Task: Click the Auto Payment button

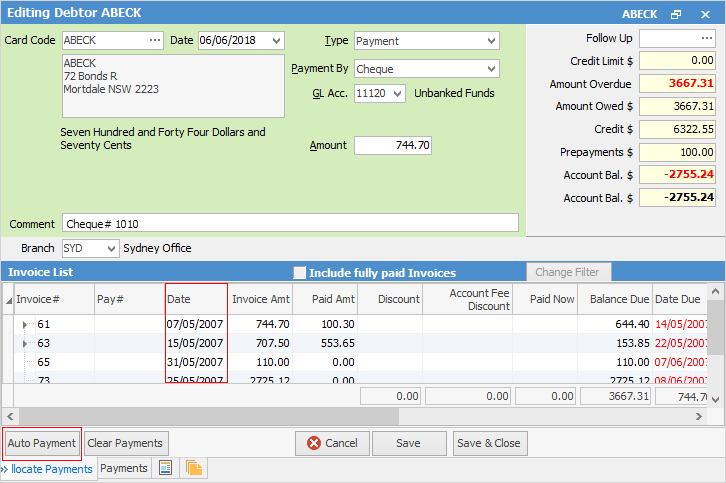Action: click(41, 443)
